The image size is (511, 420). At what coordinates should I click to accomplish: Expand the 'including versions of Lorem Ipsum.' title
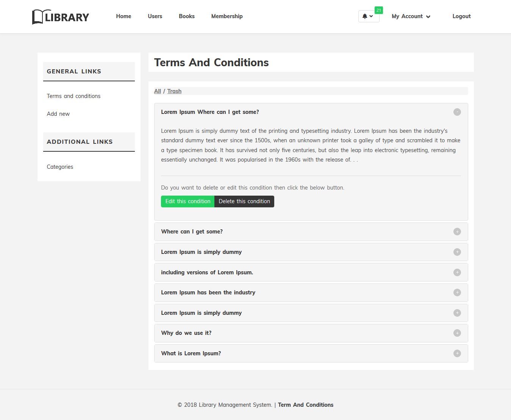207,272
